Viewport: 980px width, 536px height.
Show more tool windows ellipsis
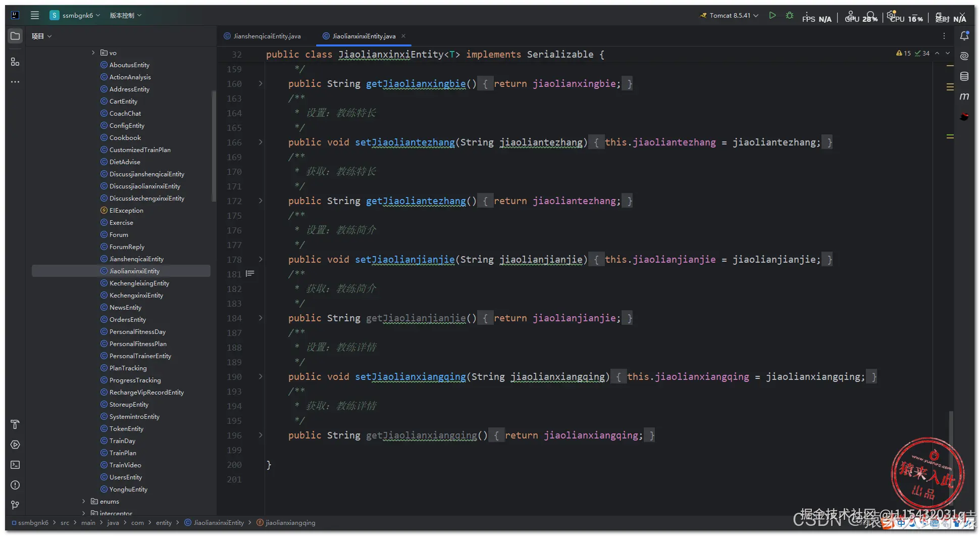pyautogui.click(x=15, y=82)
